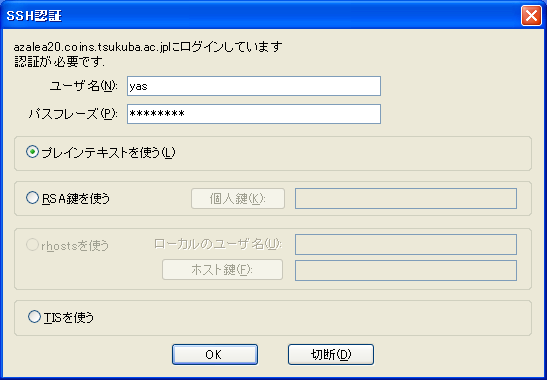The image size is (547, 380).
Task: Click the SSH認証 title bar
Action: point(262,16)
